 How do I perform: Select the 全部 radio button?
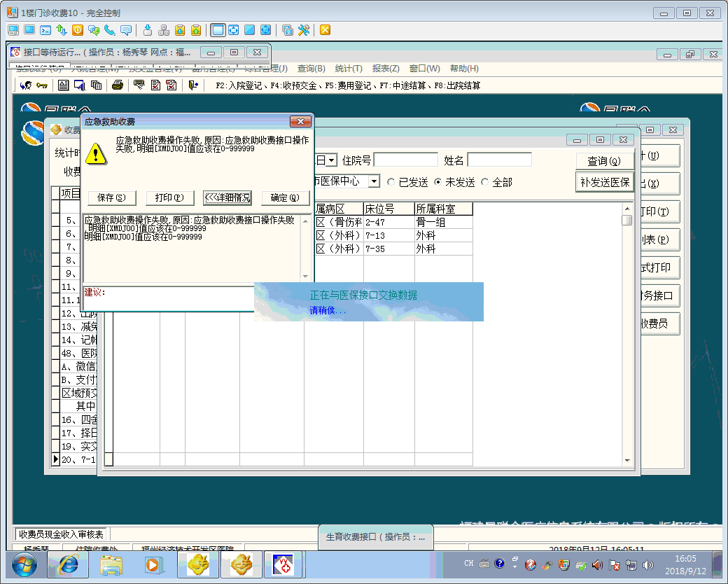(485, 182)
